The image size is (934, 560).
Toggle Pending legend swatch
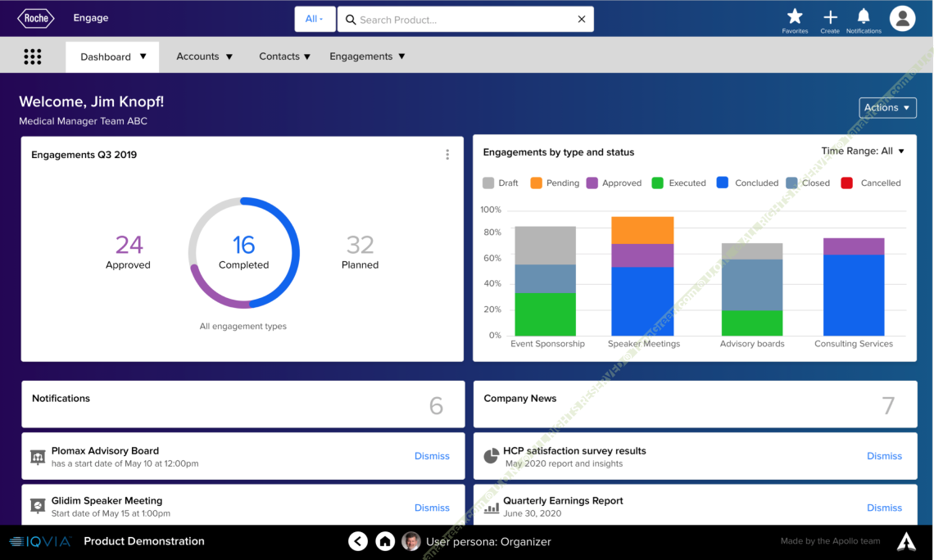point(536,183)
